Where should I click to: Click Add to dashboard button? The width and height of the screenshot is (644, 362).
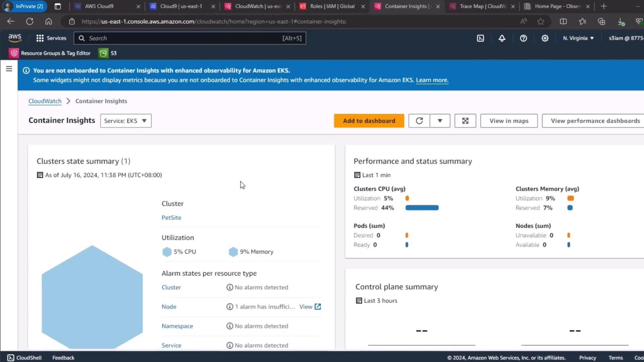pos(369,121)
